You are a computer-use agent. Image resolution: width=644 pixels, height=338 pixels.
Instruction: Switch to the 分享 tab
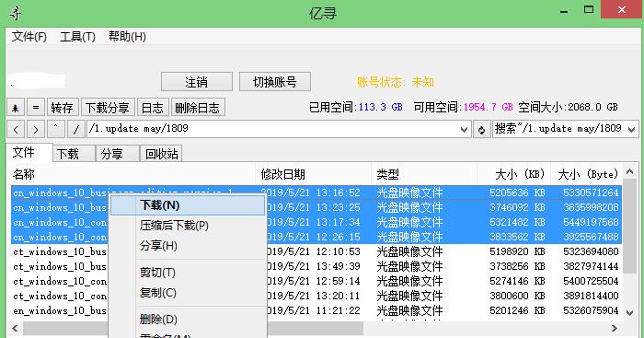(118, 154)
